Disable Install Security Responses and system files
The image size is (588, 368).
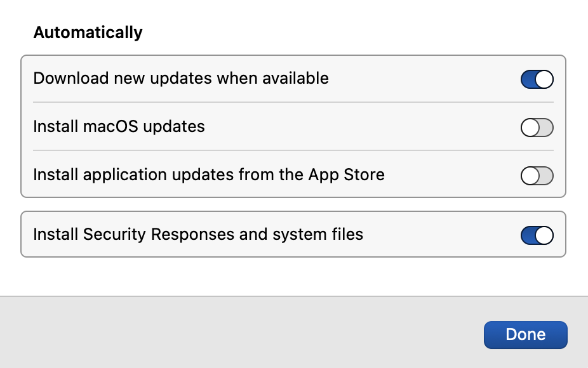[x=537, y=235]
